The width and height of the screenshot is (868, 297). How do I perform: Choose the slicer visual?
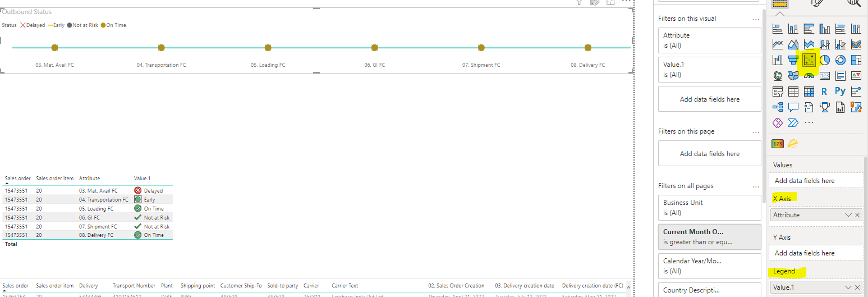click(x=778, y=92)
